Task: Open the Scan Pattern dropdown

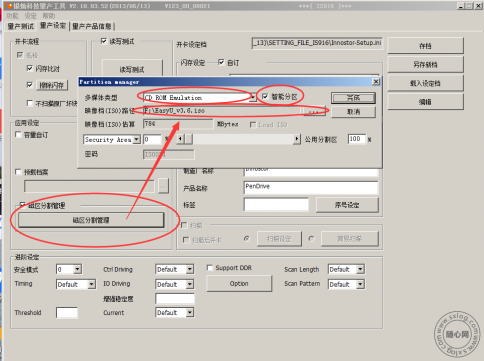Action: click(360, 284)
